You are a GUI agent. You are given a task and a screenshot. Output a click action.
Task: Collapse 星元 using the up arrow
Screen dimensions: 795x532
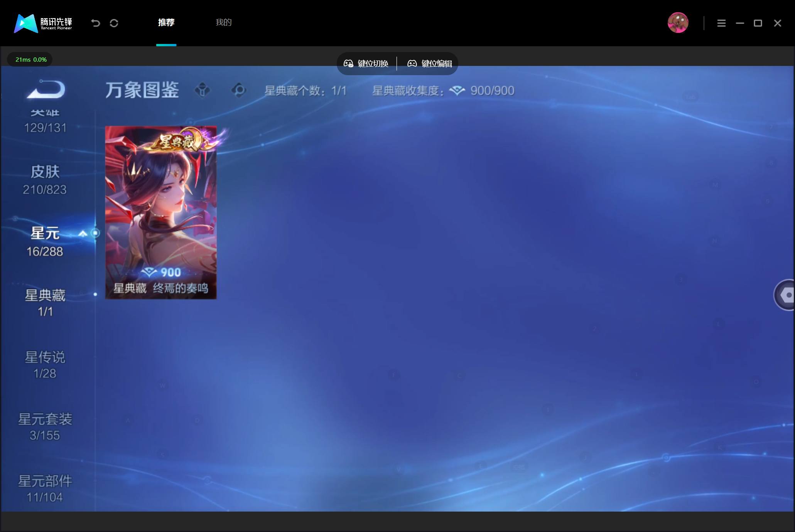(83, 234)
